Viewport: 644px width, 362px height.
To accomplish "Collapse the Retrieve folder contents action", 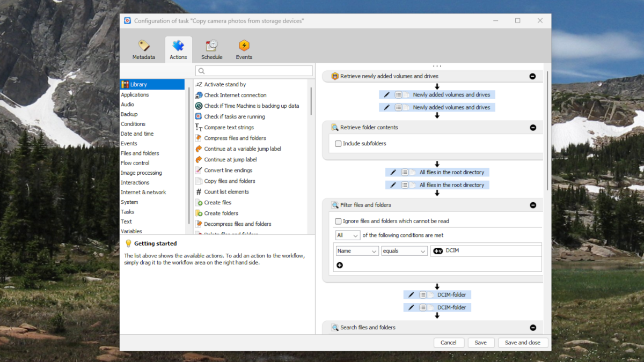I will click(533, 128).
